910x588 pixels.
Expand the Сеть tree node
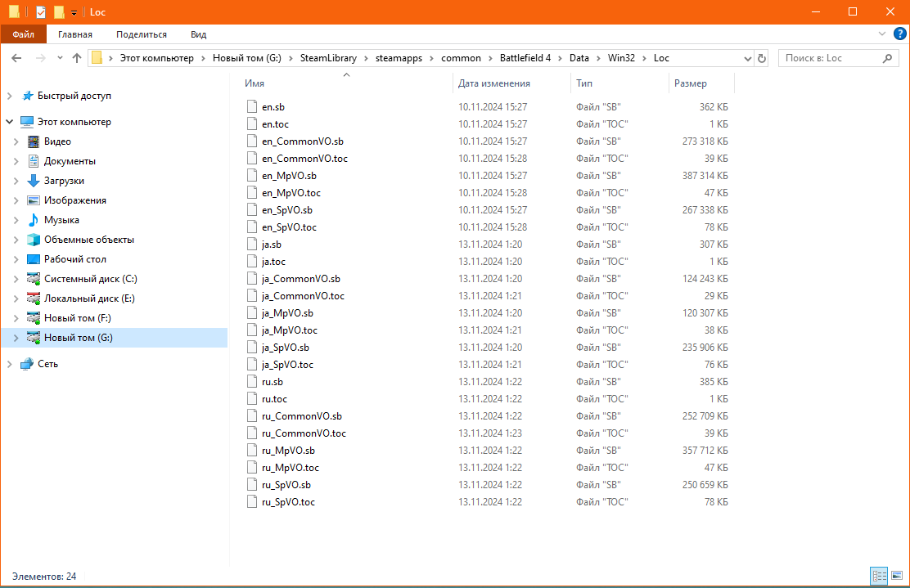click(x=9, y=364)
